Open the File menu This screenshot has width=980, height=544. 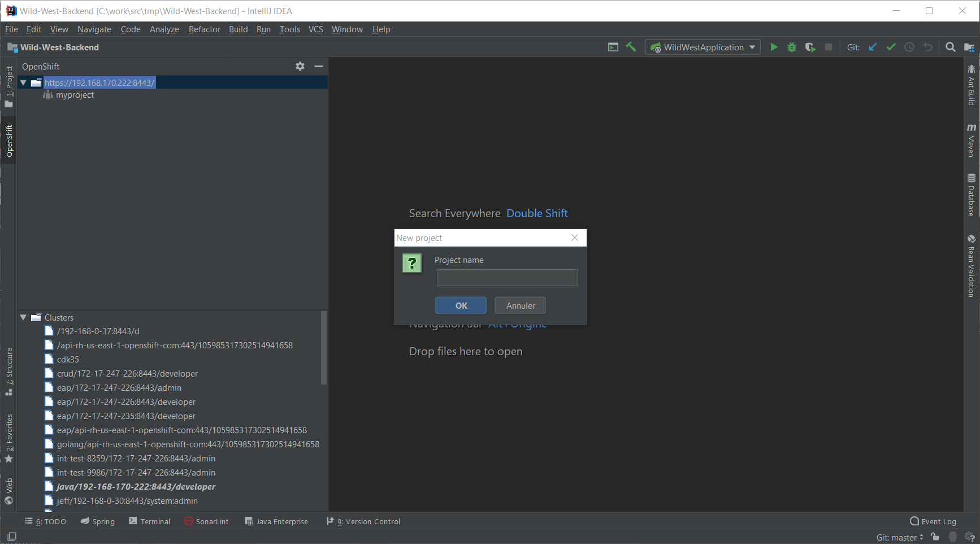pyautogui.click(x=11, y=29)
